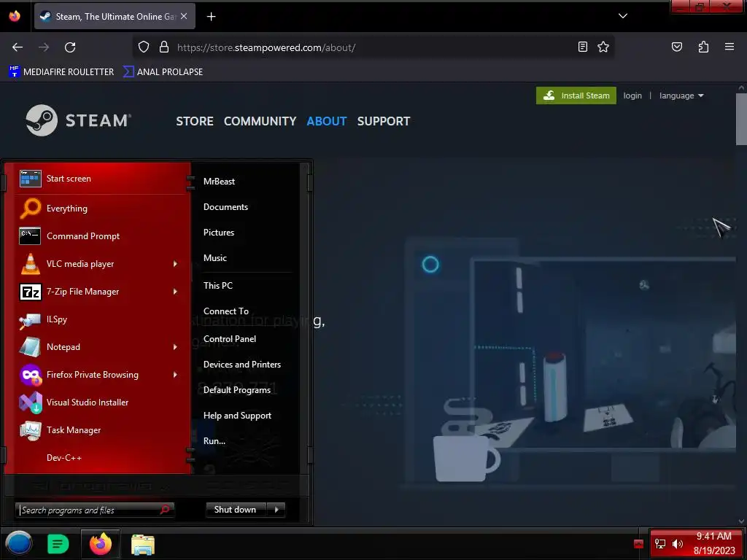Expand the VLC media player submenu arrow
Viewport: 747px width, 560px height.
(175, 264)
